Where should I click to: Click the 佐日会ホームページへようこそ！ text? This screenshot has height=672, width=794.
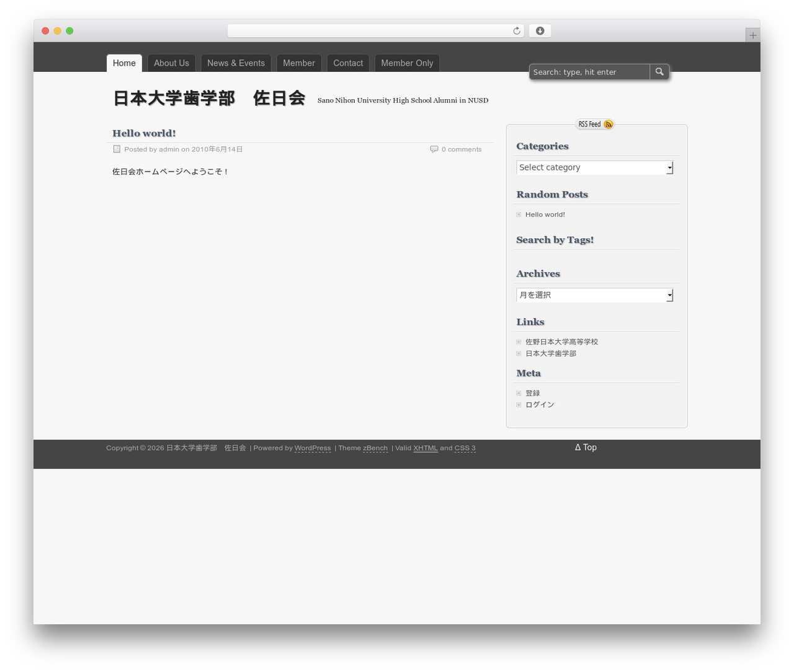tap(171, 172)
